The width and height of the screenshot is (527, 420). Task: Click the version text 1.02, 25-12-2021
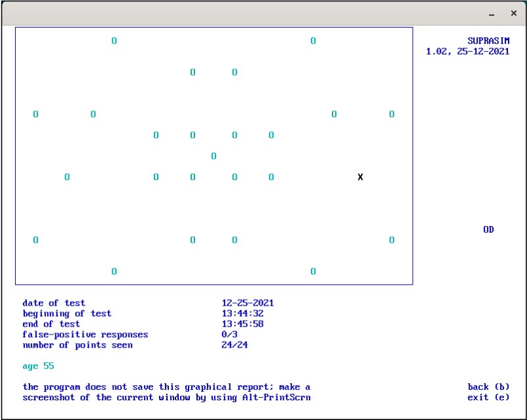click(x=467, y=51)
